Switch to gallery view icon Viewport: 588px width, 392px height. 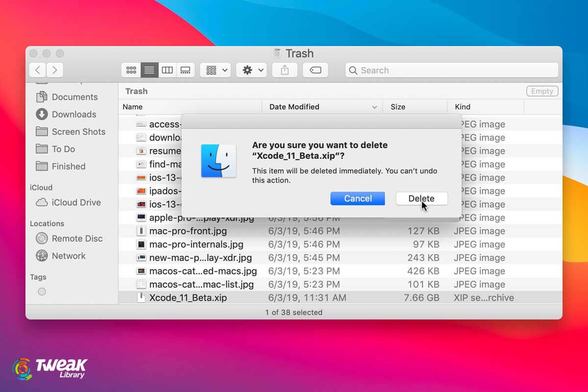pyautogui.click(x=185, y=70)
